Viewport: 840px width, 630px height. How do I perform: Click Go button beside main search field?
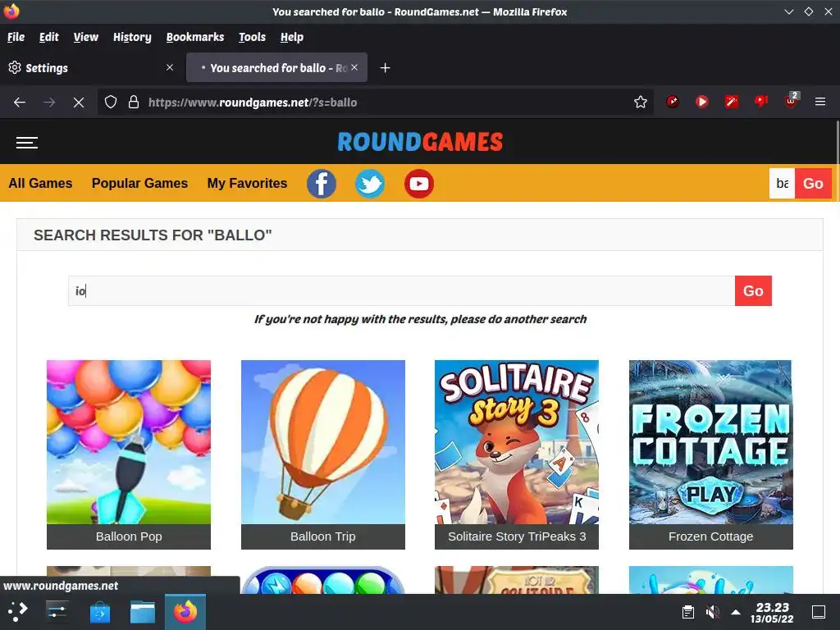[x=753, y=291]
